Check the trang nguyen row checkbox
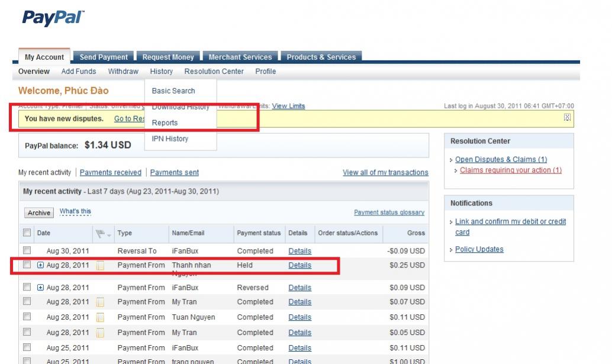The height and width of the screenshot is (364, 612). [x=27, y=361]
